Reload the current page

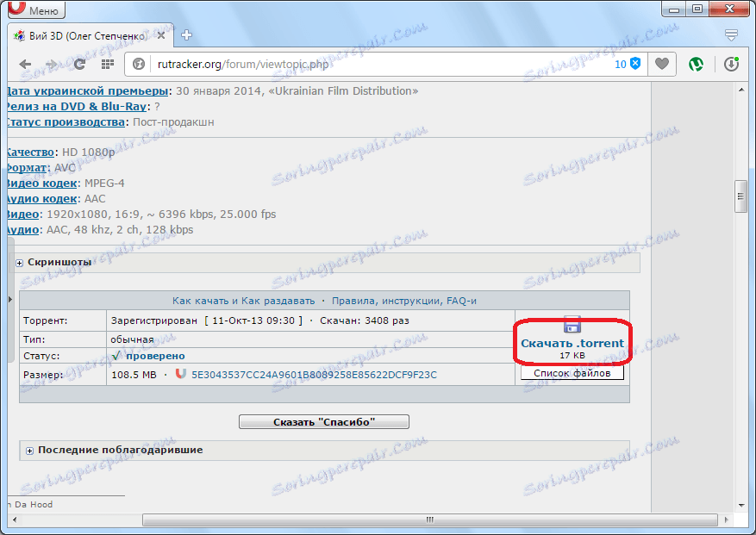(x=79, y=64)
